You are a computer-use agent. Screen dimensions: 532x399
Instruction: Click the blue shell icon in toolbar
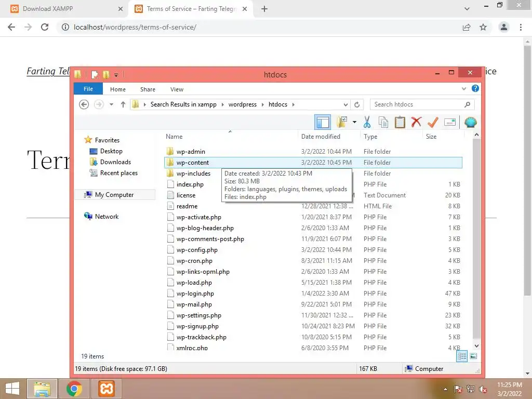pyautogui.click(x=471, y=122)
